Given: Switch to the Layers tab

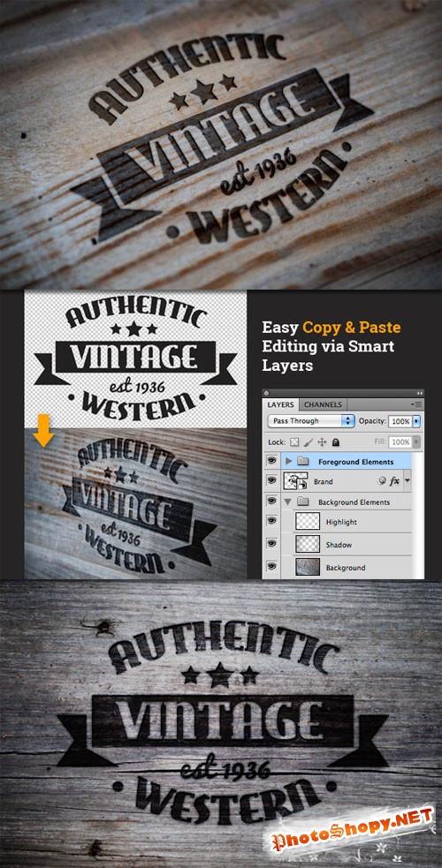Looking at the screenshot, I should (281, 404).
